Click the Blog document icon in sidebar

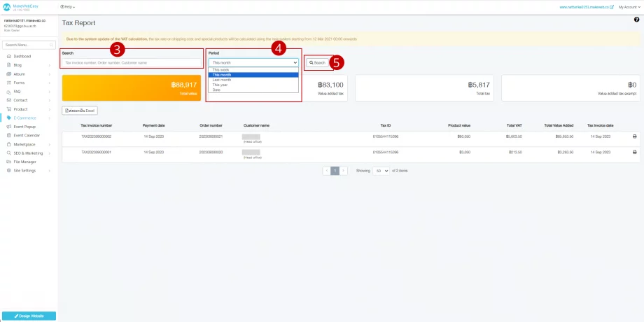[x=9, y=65]
